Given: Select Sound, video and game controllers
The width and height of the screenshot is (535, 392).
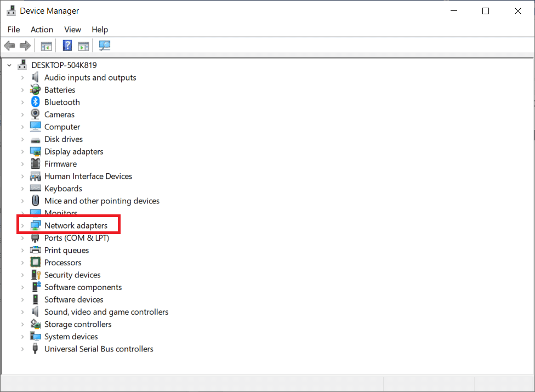Looking at the screenshot, I should [106, 312].
